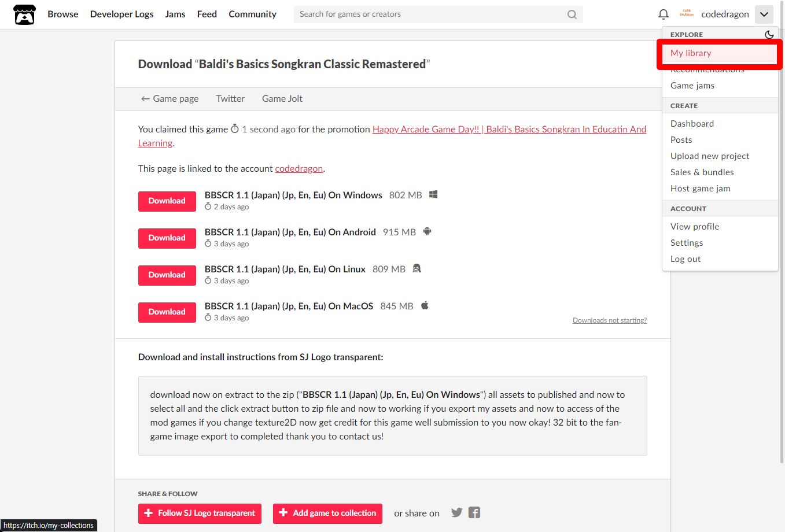Click the Android platform icon
785x532 pixels.
(427, 232)
